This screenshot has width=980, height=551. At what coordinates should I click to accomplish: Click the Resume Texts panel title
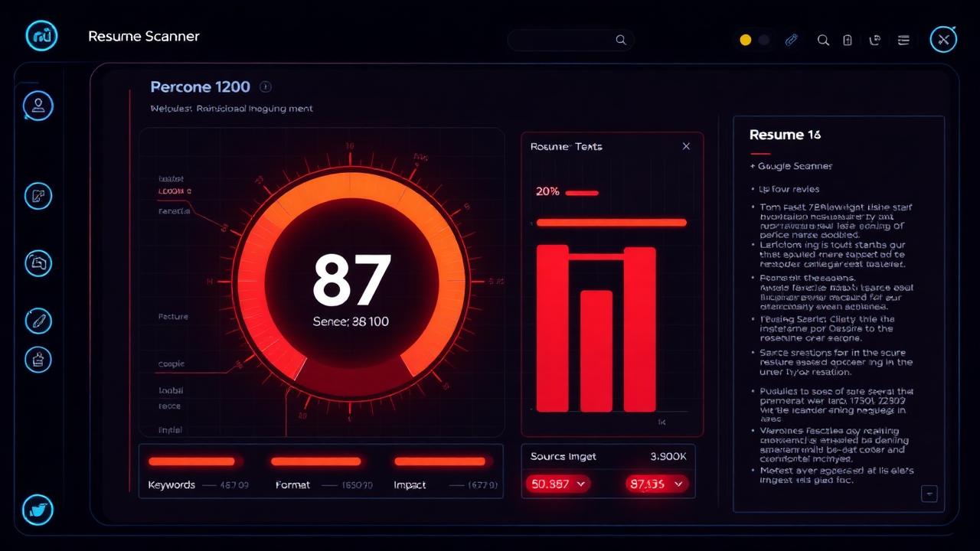click(566, 146)
